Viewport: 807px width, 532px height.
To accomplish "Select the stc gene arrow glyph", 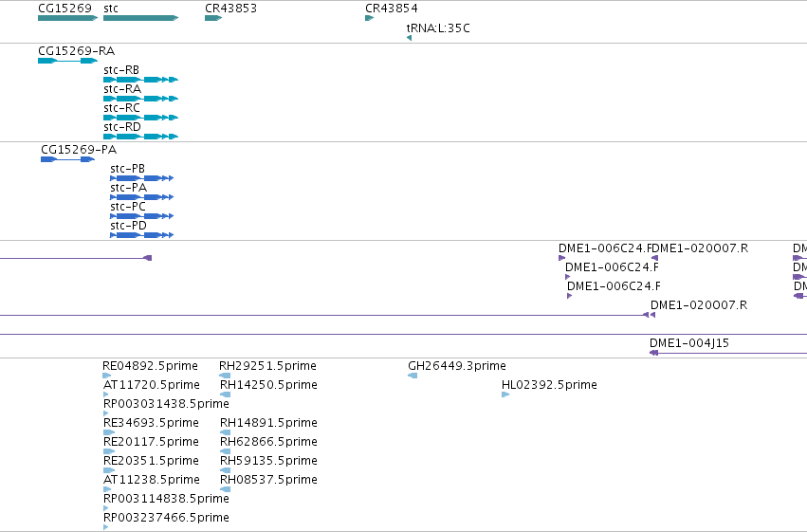I will coord(140,18).
